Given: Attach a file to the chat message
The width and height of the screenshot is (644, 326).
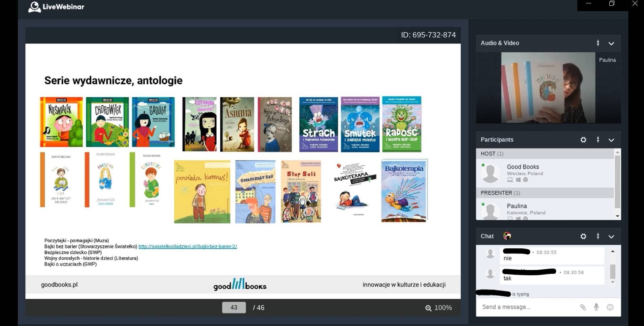Looking at the screenshot, I should tap(583, 307).
